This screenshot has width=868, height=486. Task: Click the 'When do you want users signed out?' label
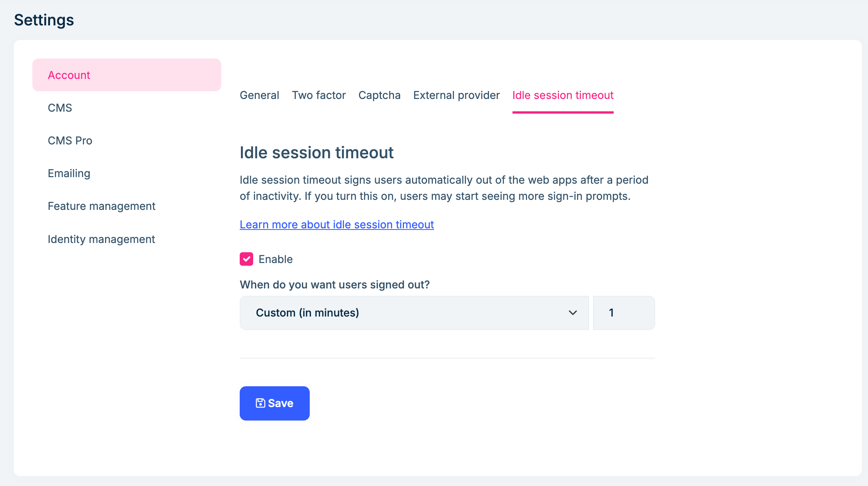[x=334, y=285]
